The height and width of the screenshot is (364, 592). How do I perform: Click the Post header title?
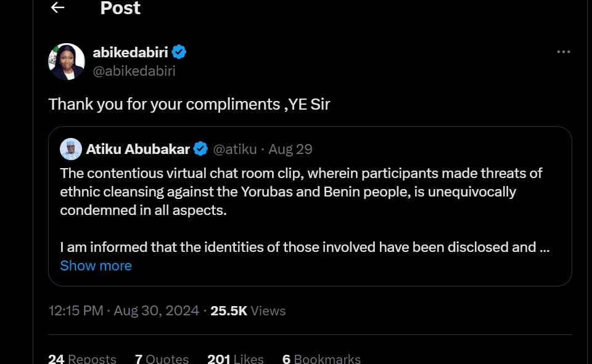[x=120, y=8]
